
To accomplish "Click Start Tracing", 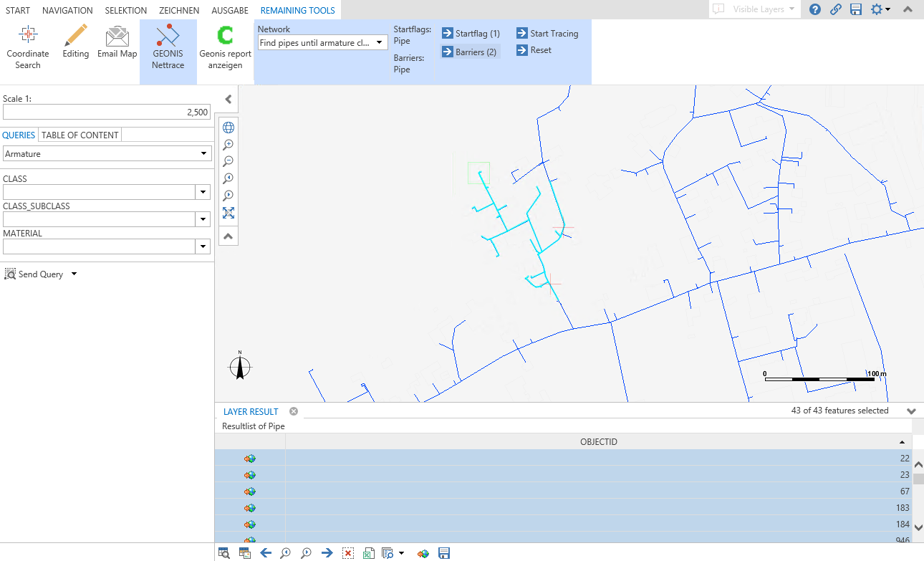I will 548,33.
